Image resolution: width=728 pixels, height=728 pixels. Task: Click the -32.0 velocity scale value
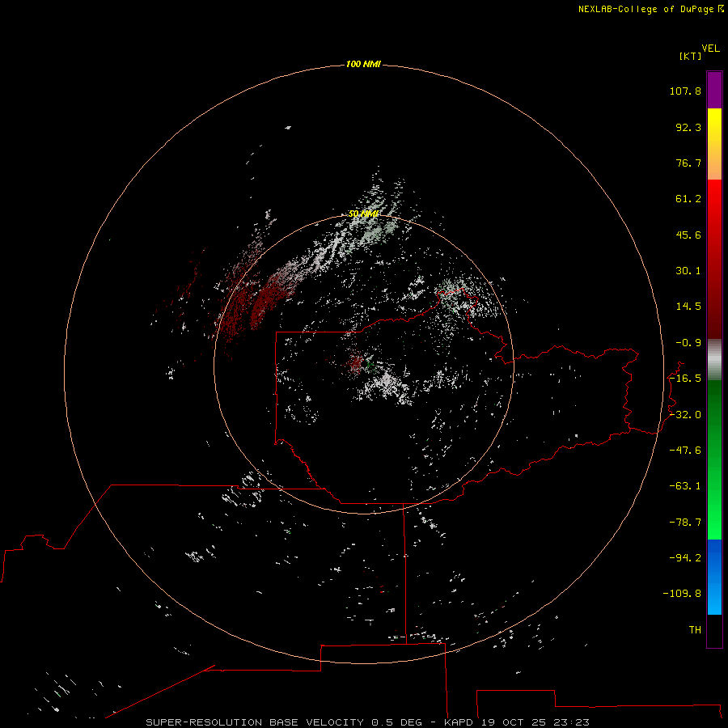coord(685,415)
